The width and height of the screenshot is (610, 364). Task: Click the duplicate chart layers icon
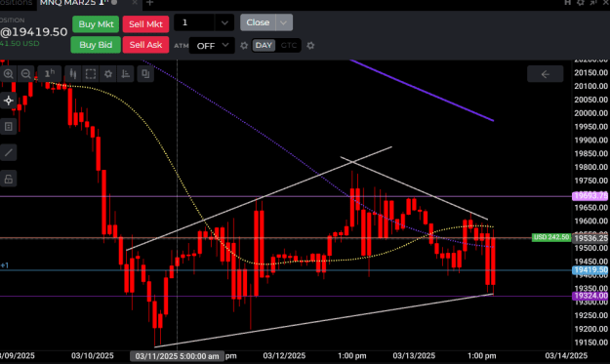145,74
